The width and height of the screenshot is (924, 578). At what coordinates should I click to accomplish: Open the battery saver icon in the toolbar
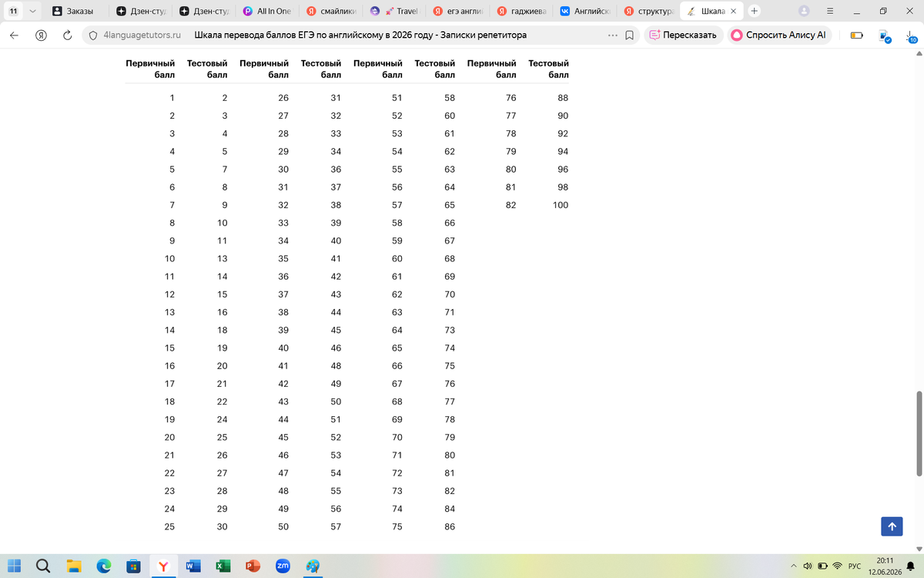(856, 35)
